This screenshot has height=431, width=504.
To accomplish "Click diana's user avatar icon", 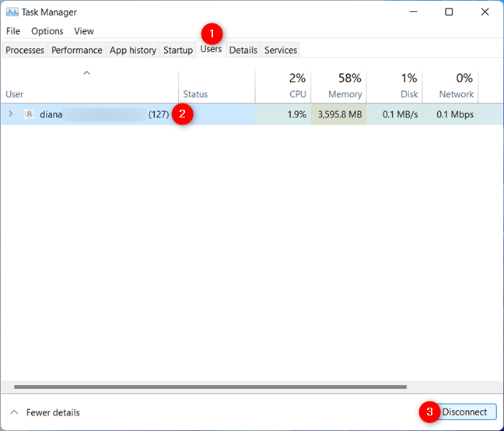I will (30, 114).
